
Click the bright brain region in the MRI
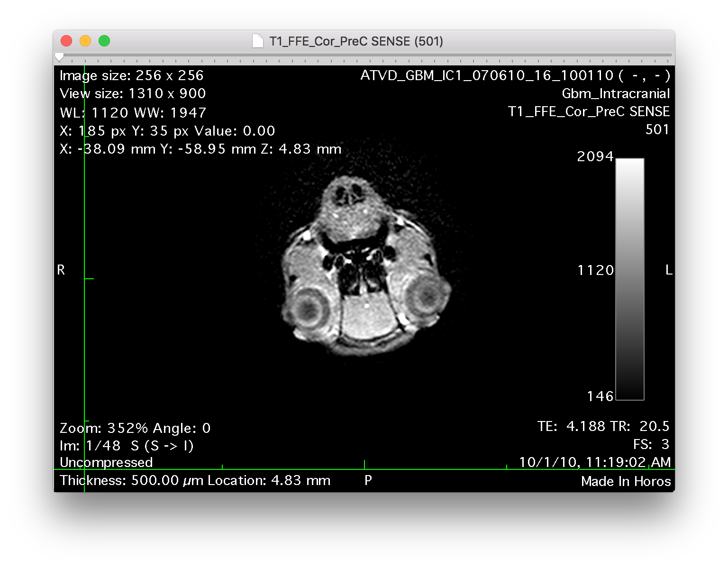[367, 315]
